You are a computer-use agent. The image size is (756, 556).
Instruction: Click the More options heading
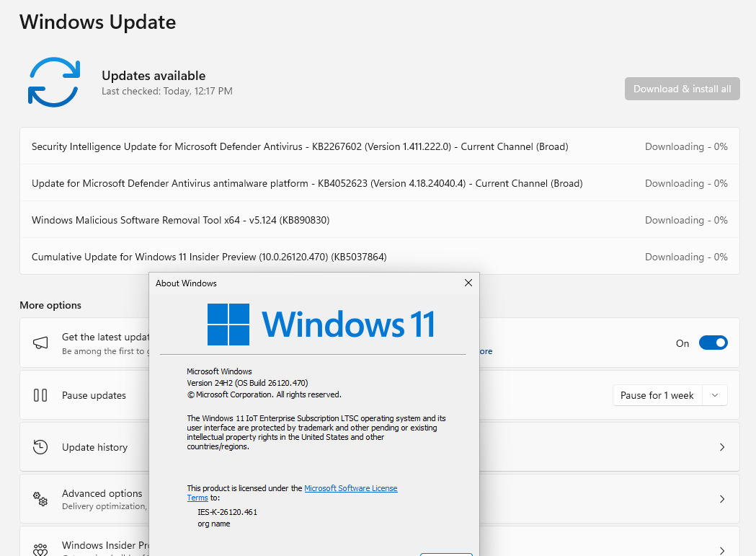50,305
